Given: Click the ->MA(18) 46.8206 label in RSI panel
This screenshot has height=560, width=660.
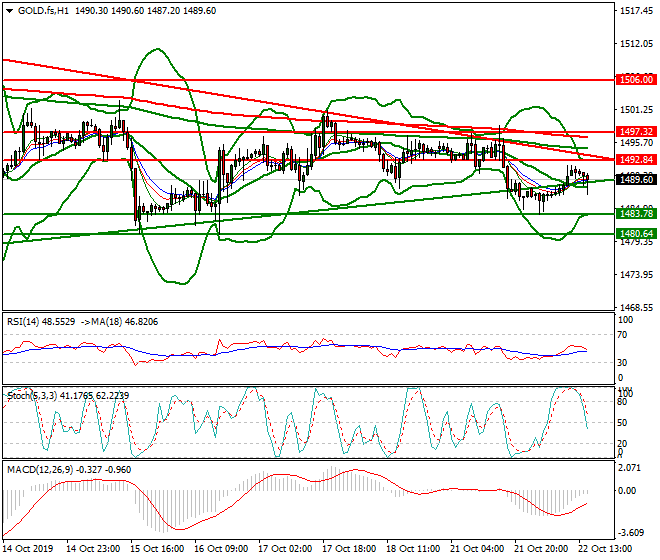Looking at the screenshot, I should [x=119, y=322].
